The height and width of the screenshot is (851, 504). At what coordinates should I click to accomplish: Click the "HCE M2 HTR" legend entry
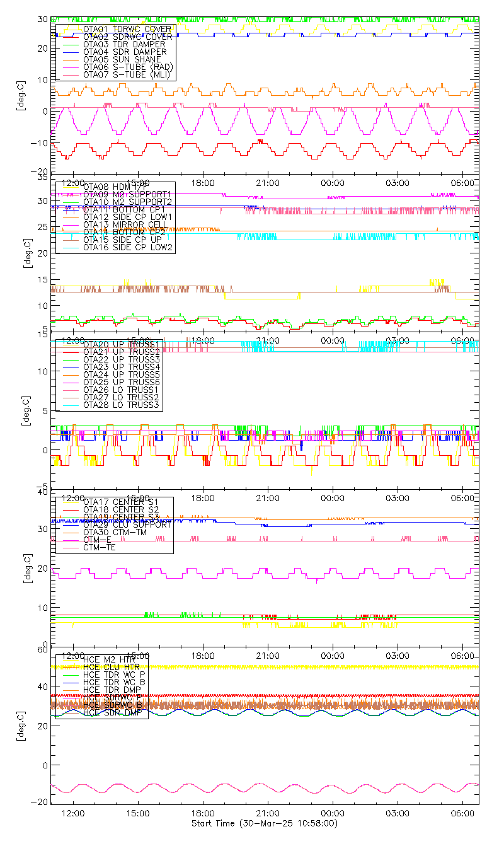pyautogui.click(x=108, y=659)
